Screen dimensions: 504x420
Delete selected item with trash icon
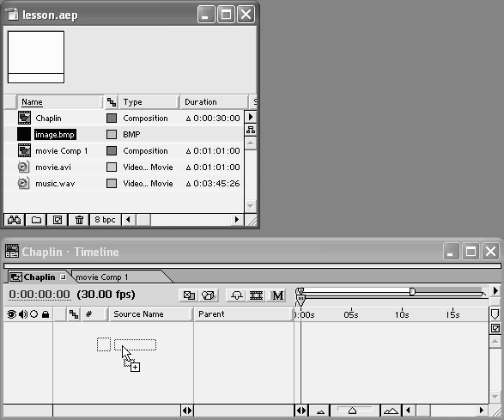click(x=79, y=220)
